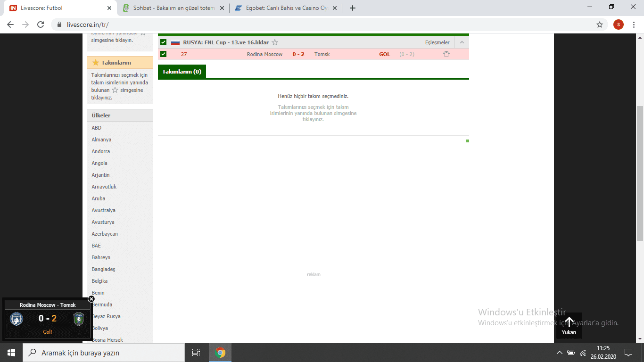Select Almanya from the countries list
Image resolution: width=644 pixels, height=362 pixels.
coord(101,140)
